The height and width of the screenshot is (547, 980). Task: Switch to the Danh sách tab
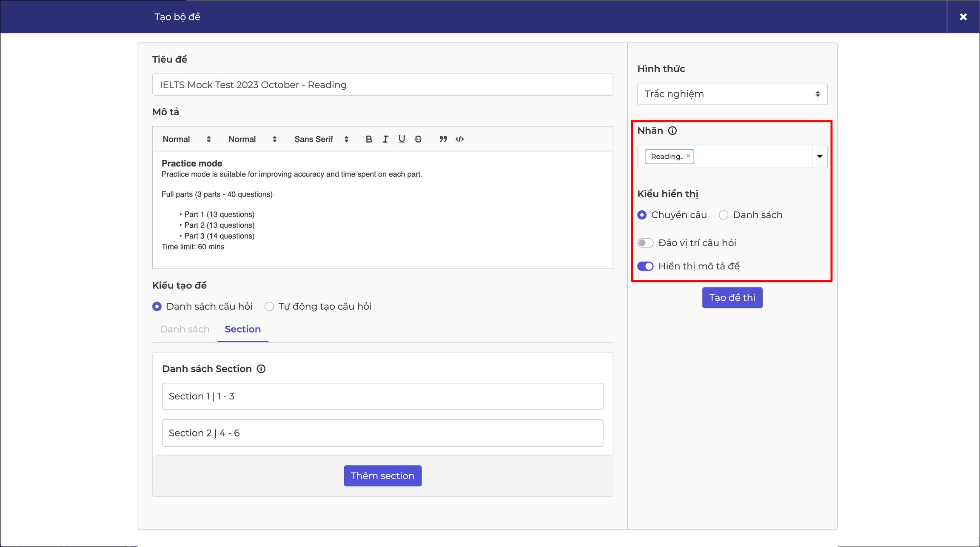coord(185,329)
